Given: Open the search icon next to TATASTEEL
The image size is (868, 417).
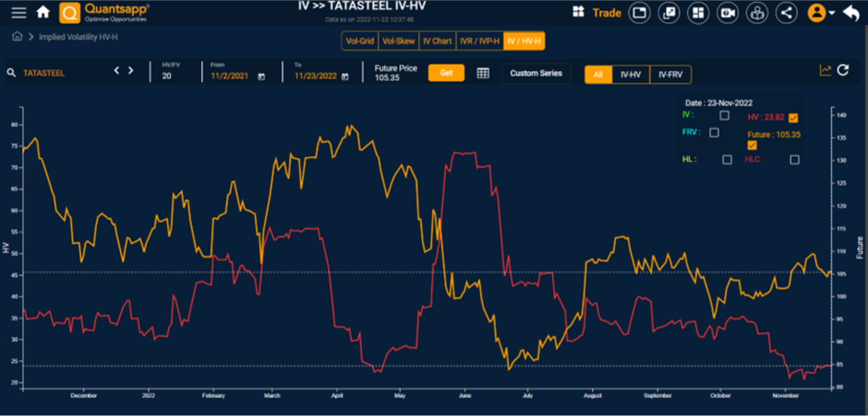Looking at the screenshot, I should tap(11, 72).
